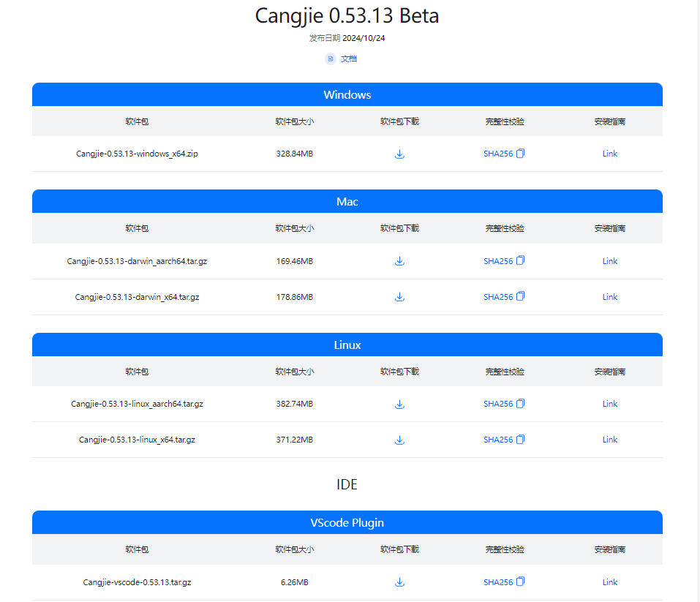
Task: Open install guide Link for linux_aarch64
Action: (x=610, y=404)
